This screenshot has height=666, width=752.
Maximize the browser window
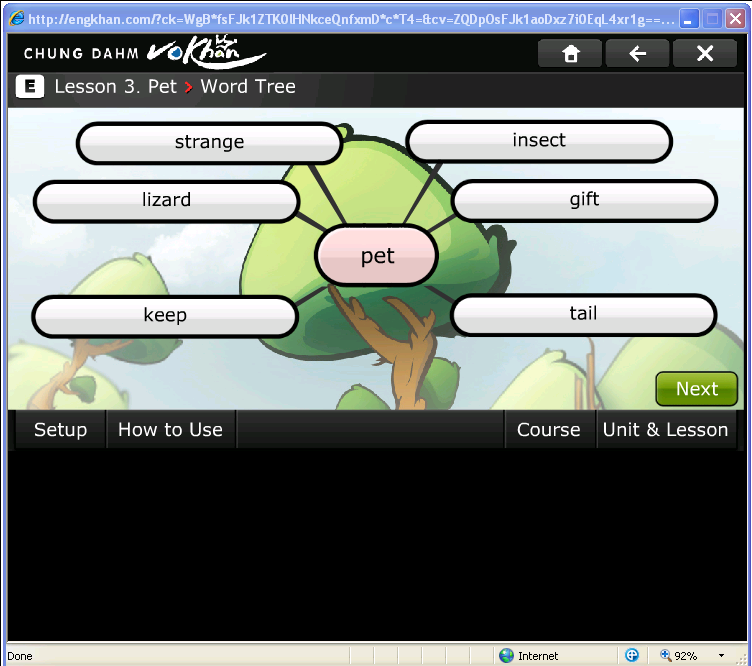point(712,19)
